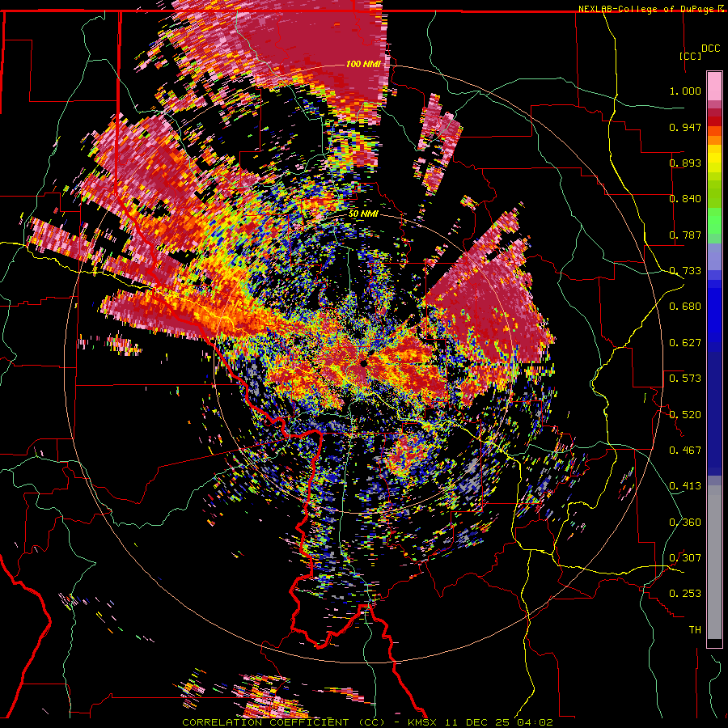Click the 0.893 value on color scale

[x=685, y=163]
